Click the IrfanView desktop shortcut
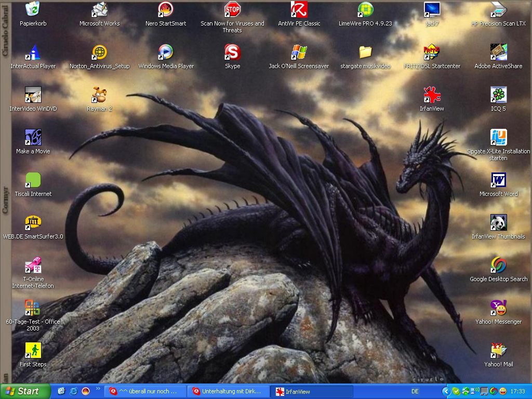 tap(432, 95)
